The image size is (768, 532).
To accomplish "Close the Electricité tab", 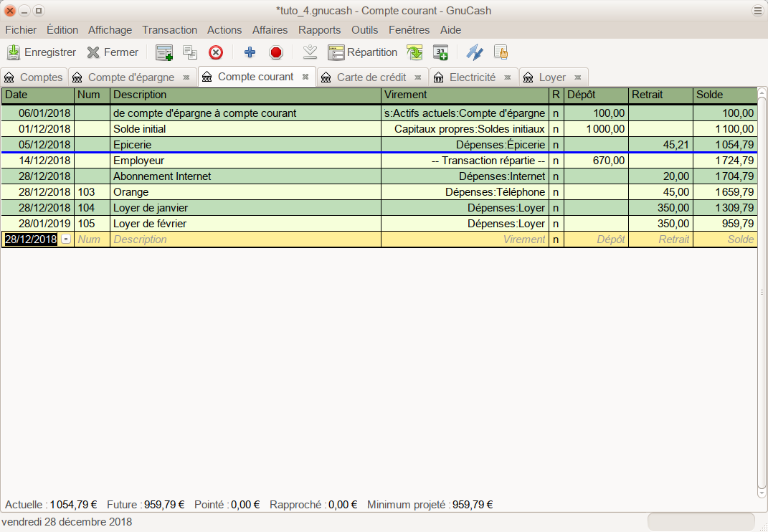I will click(507, 77).
